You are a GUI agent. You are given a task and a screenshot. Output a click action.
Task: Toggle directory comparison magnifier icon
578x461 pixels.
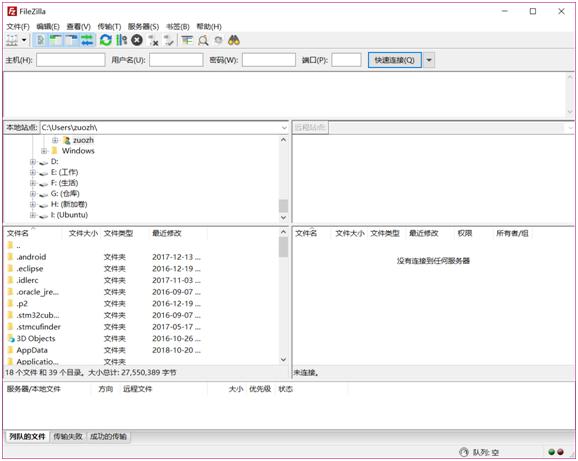tap(203, 40)
